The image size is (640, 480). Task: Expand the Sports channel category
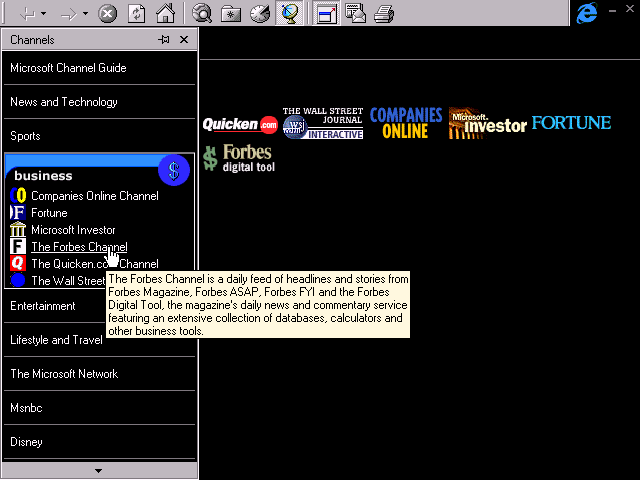coord(99,136)
